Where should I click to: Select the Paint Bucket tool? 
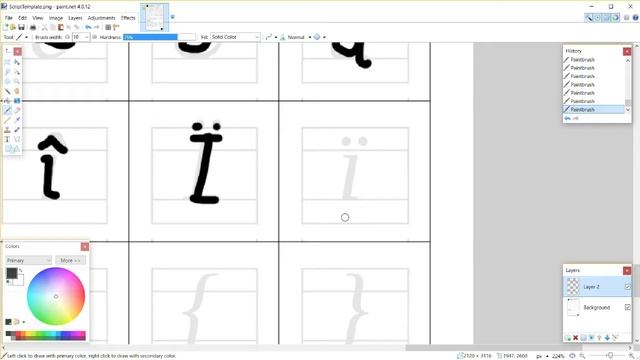tap(7, 100)
